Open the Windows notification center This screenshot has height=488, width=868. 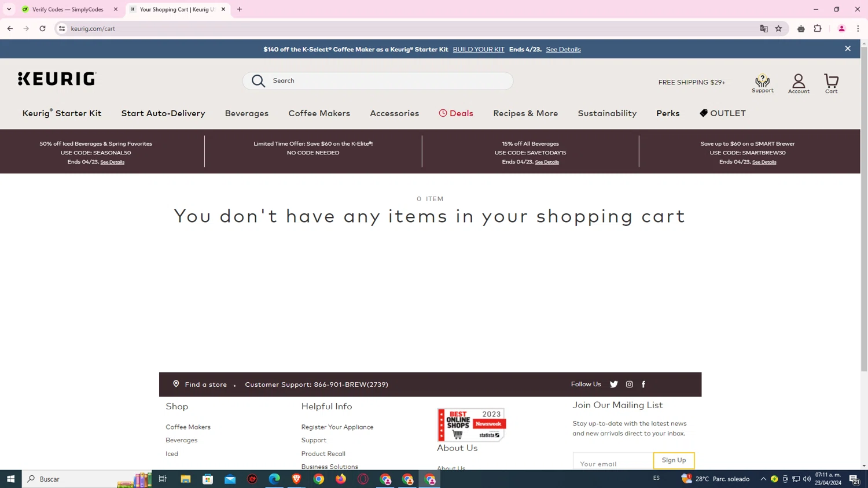[854, 479]
